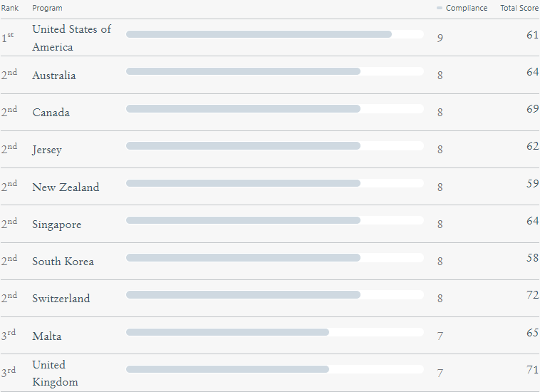Viewport: 540px width, 392px height.
Task: Open the Singapore program entry
Action: (57, 225)
